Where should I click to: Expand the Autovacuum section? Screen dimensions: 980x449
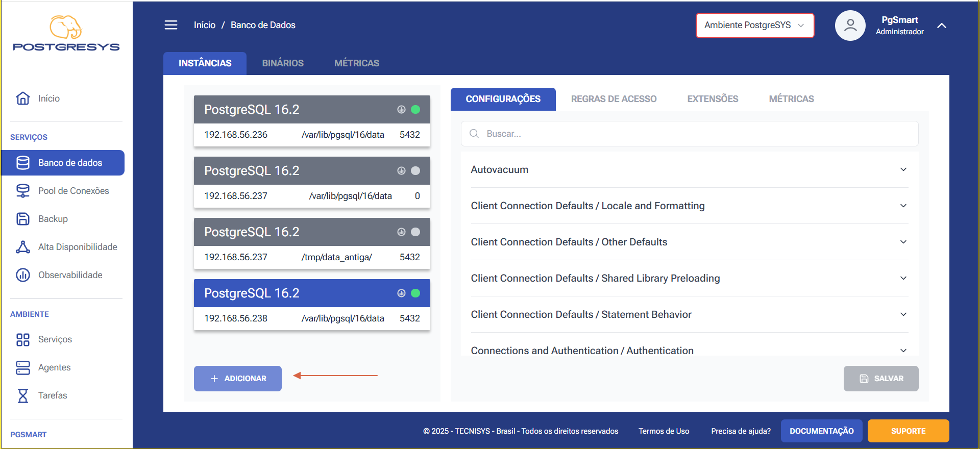click(689, 169)
